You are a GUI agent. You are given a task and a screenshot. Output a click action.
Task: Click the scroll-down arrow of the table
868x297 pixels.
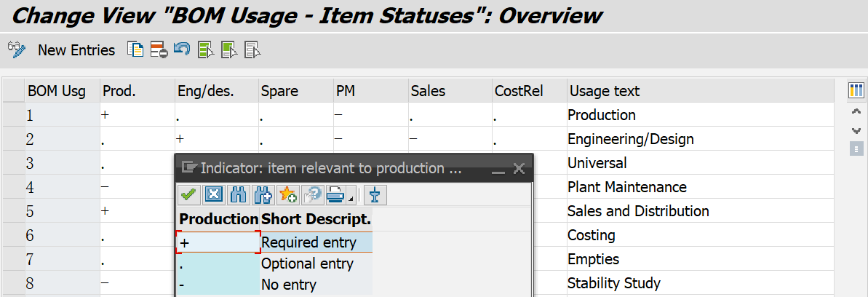(856, 131)
